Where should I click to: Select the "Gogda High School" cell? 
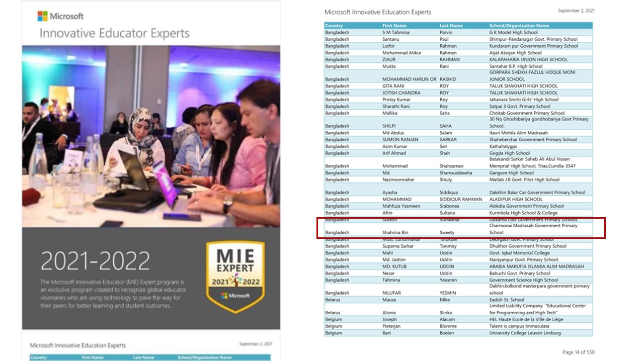coord(510,153)
